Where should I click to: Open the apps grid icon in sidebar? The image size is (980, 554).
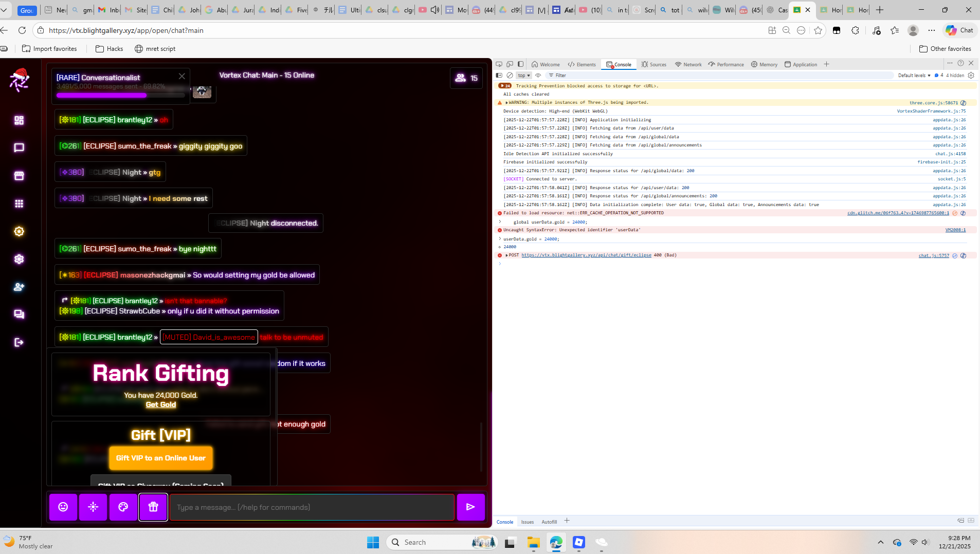click(19, 204)
